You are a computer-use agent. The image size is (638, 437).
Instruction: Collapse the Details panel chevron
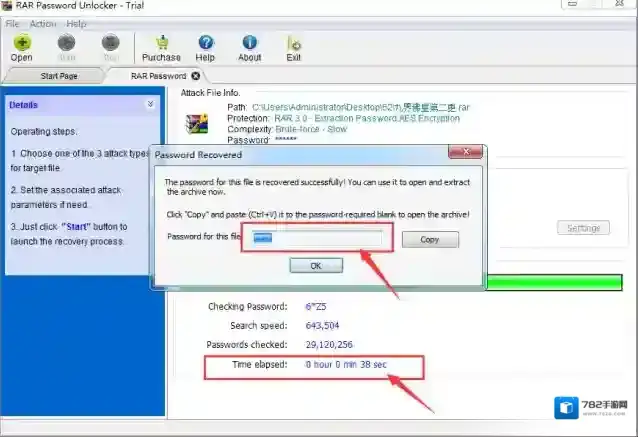(151, 104)
